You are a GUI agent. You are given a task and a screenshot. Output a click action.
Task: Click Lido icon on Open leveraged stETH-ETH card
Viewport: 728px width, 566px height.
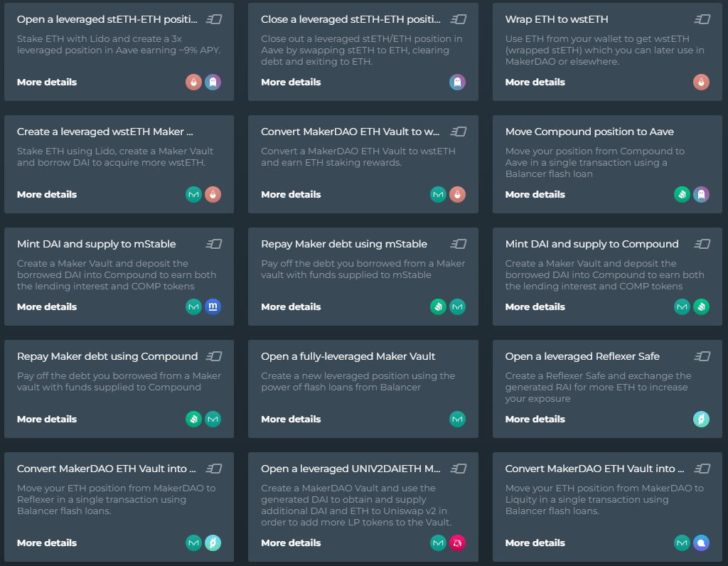click(x=193, y=82)
